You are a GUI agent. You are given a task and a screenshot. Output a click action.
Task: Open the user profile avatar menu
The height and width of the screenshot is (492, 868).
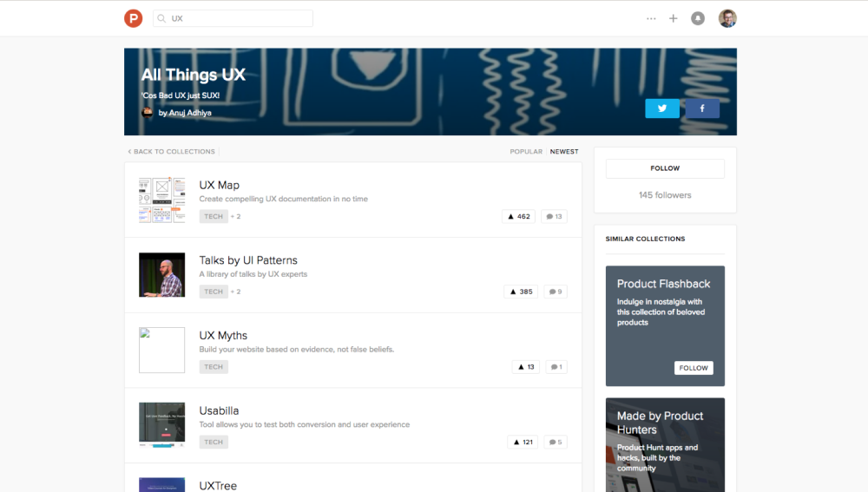click(727, 18)
